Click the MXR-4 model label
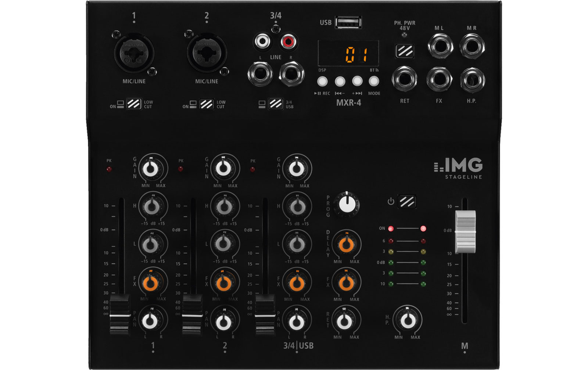Screen dimensions: 588x370 click(349, 103)
